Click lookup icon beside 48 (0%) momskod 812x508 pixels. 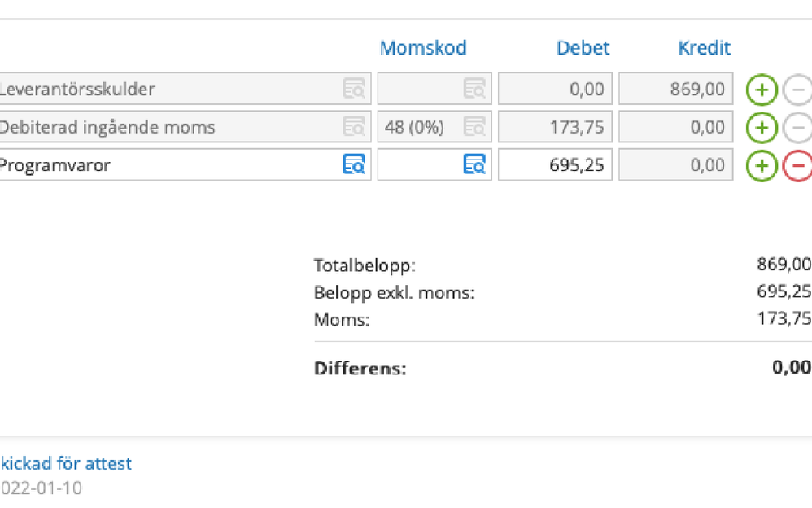[474, 127]
